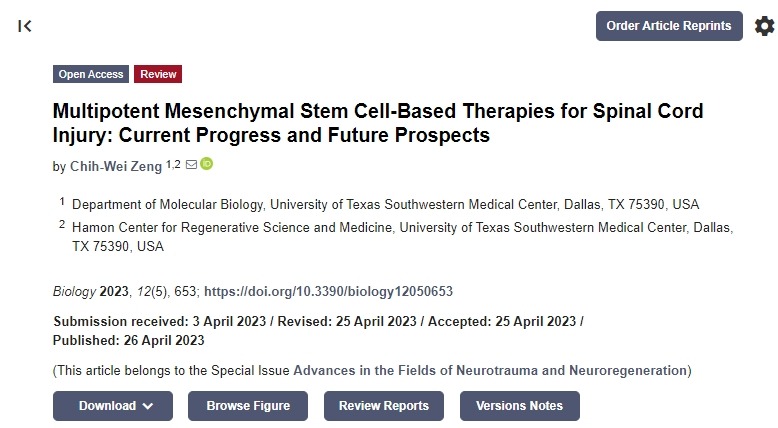Open the Advances in Neurotrauma Special Issue link
Viewport: 778px width, 428px height.
(x=490, y=370)
